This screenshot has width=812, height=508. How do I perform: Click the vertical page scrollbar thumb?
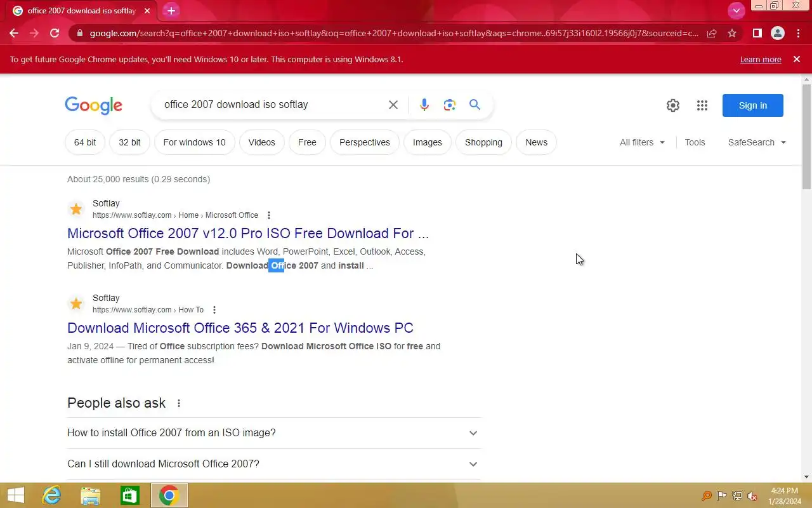coord(807,137)
